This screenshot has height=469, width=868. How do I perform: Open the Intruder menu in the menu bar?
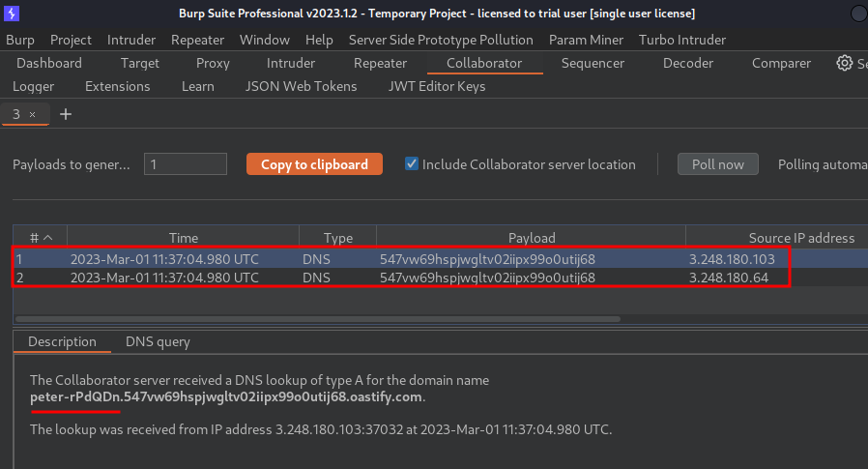pos(131,40)
